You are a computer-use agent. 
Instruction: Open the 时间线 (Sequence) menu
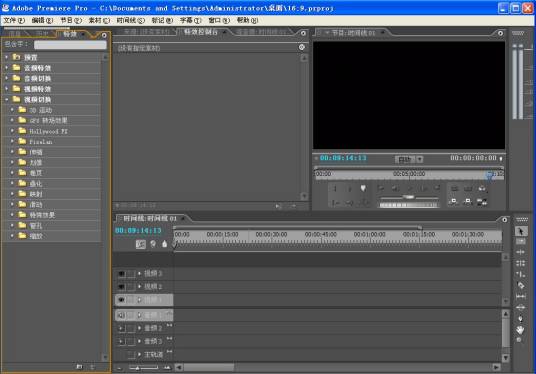click(x=131, y=21)
